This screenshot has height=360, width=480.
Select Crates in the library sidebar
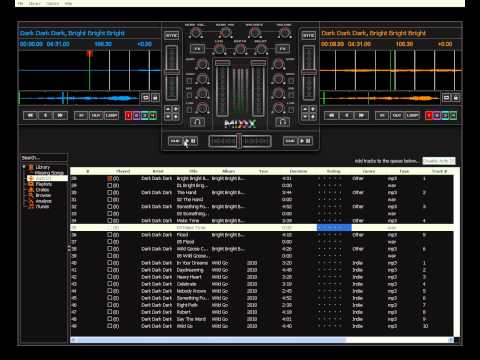42,190
